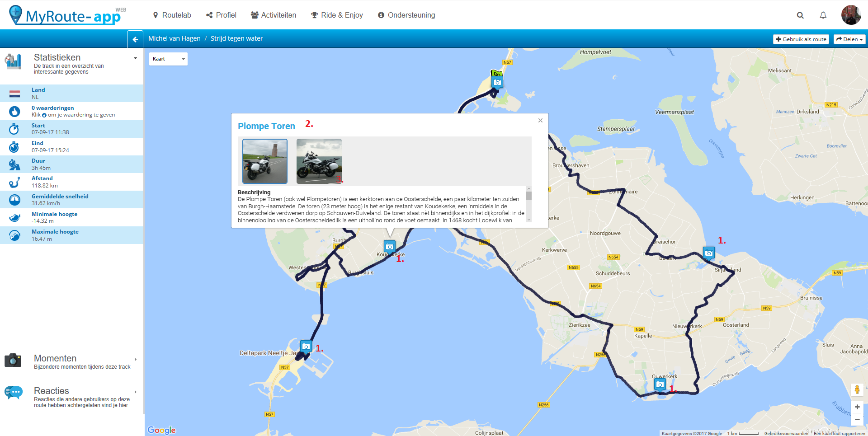Open the Kaart map type dropdown
Viewport: 868px width, 436px height.
168,59
